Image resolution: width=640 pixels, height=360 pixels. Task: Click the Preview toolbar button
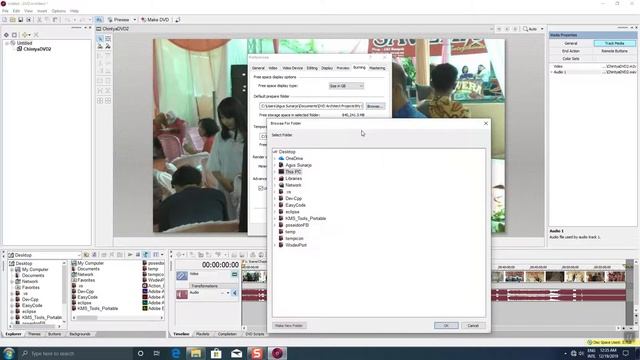pos(119,20)
